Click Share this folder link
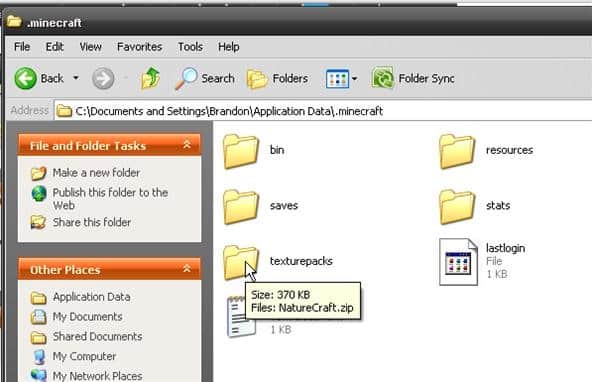Image resolution: width=592 pixels, height=382 pixels. [92, 222]
